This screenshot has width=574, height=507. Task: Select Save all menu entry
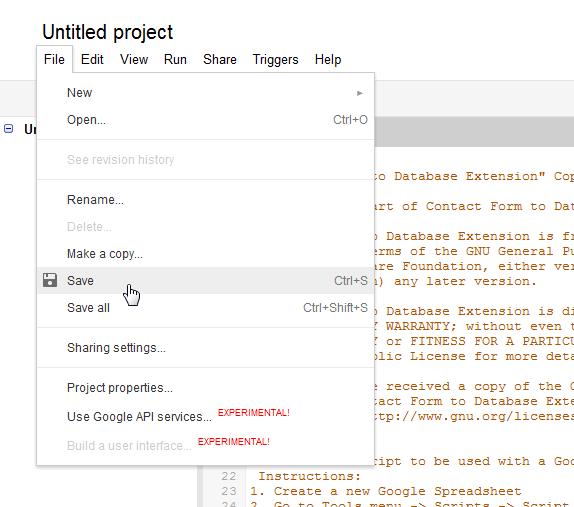click(205, 307)
